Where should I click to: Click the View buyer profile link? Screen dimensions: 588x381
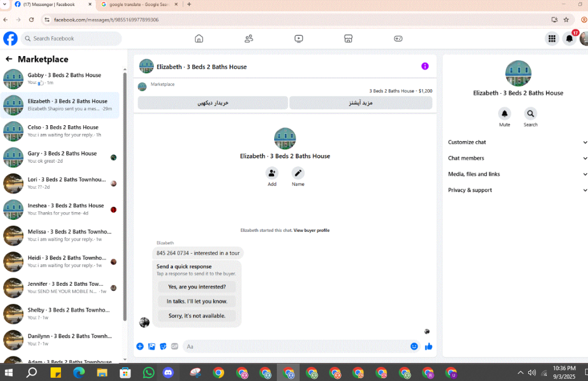click(x=311, y=230)
